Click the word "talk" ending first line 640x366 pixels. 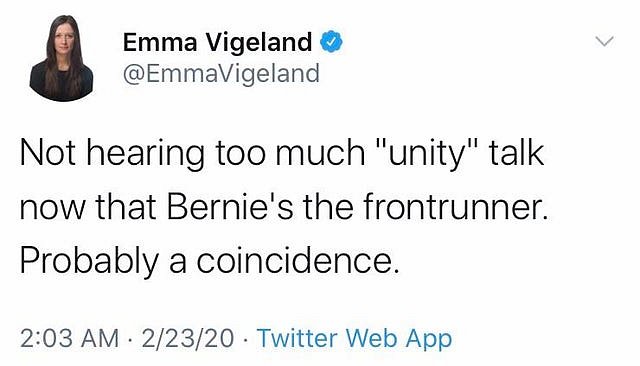click(517, 152)
